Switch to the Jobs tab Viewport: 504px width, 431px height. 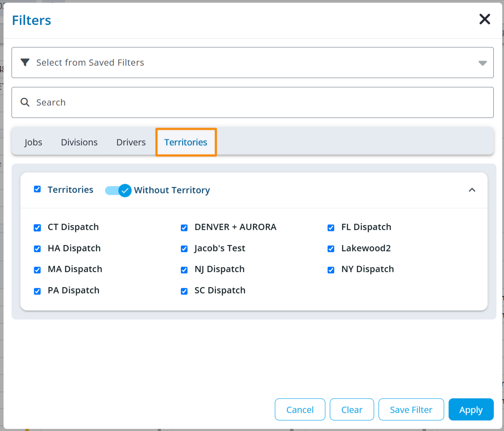click(x=33, y=142)
